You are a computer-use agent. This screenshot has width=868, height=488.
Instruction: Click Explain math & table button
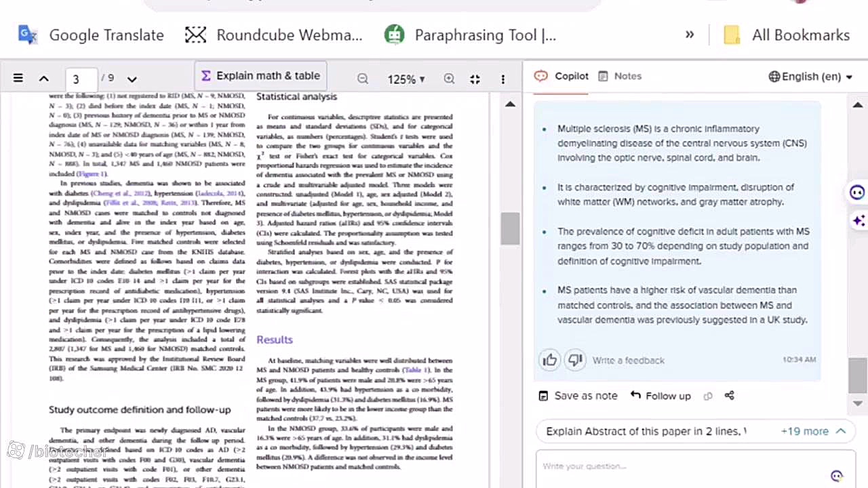260,76
